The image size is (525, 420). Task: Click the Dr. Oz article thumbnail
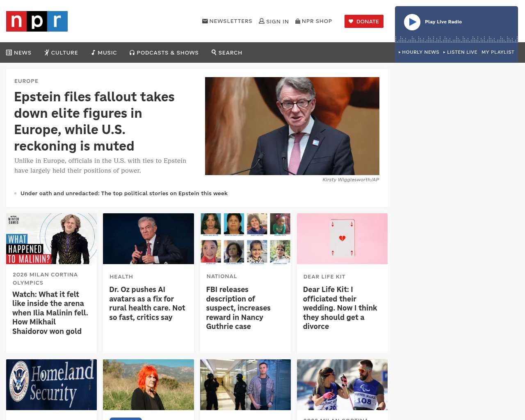pos(148,239)
